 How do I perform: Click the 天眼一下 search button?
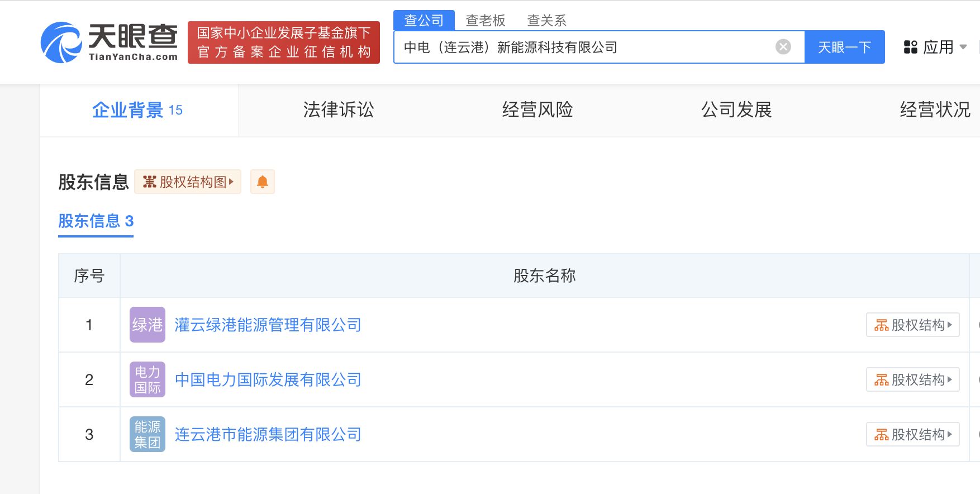click(845, 47)
